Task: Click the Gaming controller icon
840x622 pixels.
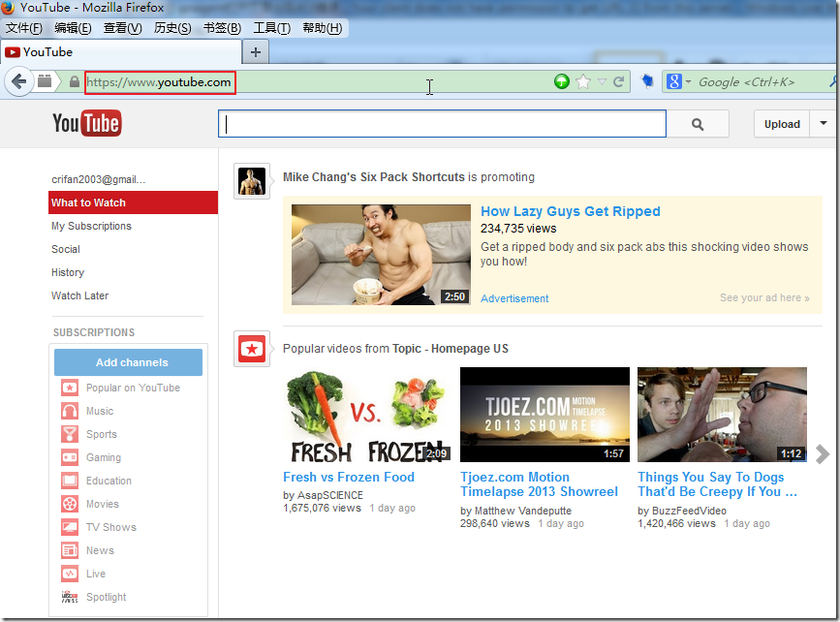Action: 70,457
